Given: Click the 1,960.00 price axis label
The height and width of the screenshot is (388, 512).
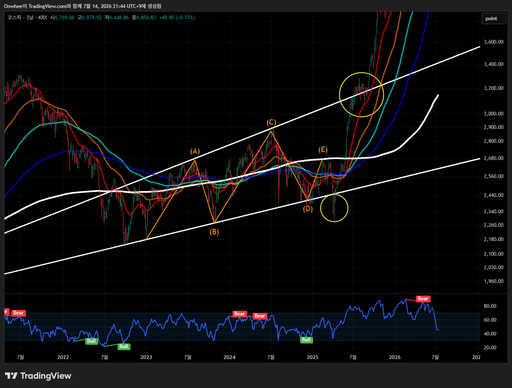Looking at the screenshot, I should coord(494,281).
